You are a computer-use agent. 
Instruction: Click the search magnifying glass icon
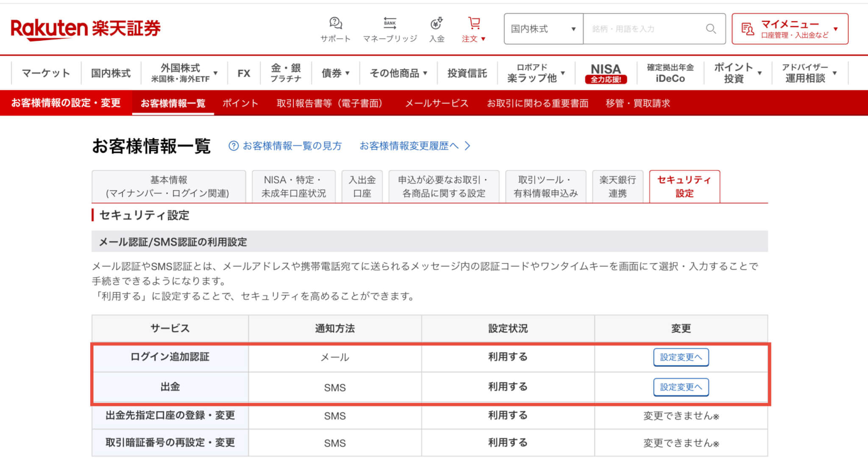[x=711, y=29]
